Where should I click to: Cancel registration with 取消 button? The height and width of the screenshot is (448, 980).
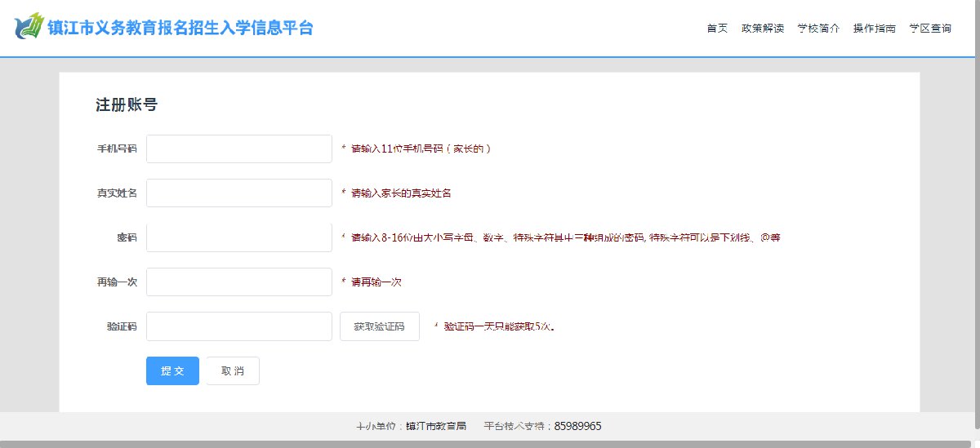233,370
